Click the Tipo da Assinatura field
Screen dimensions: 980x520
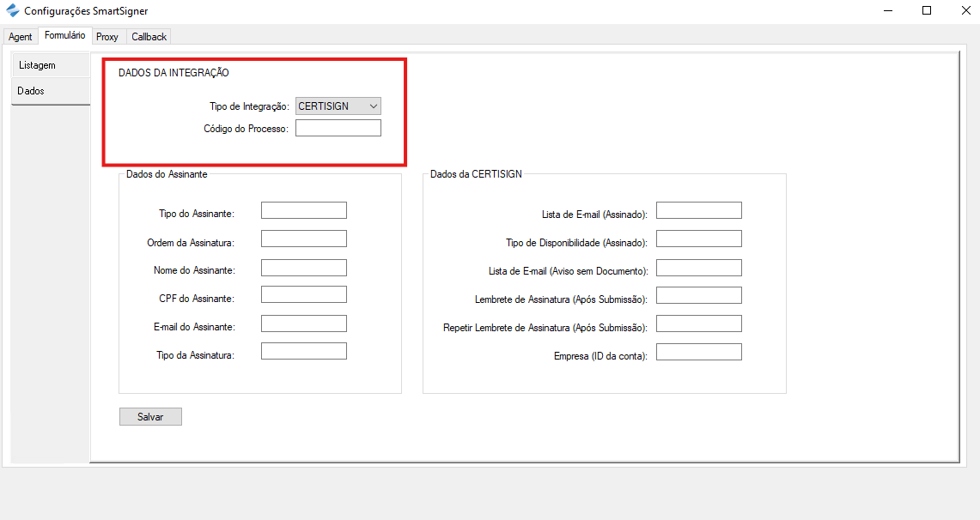[303, 351]
